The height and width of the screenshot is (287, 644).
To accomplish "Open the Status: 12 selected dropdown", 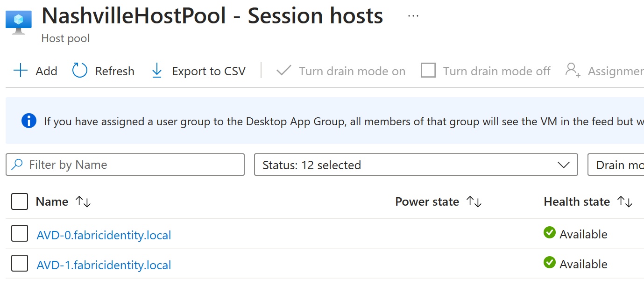I will pyautogui.click(x=416, y=165).
